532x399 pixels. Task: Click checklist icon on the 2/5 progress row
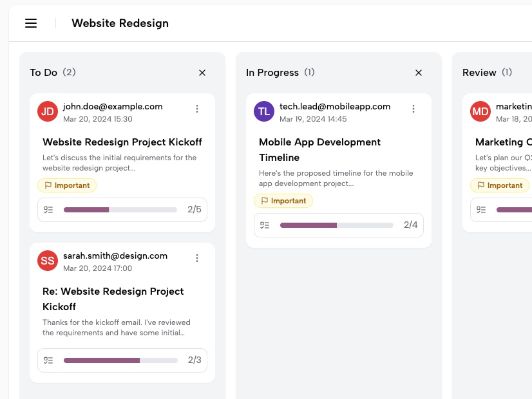[48, 210]
